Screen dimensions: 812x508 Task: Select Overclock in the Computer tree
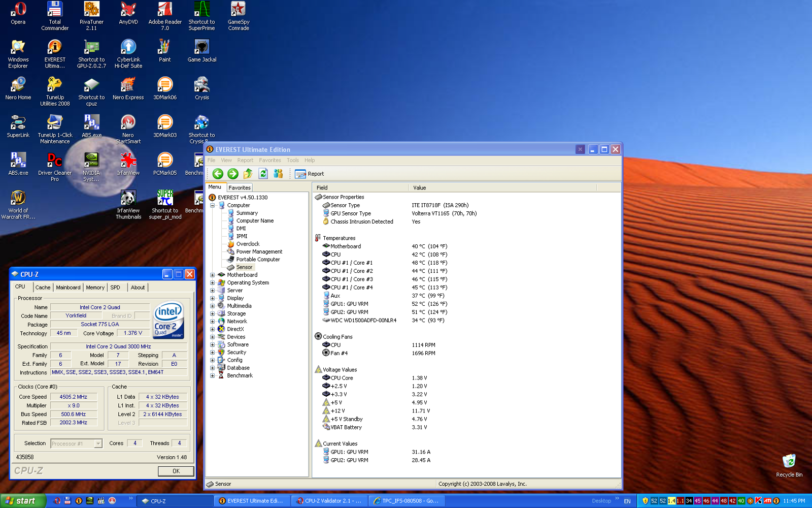coord(248,244)
